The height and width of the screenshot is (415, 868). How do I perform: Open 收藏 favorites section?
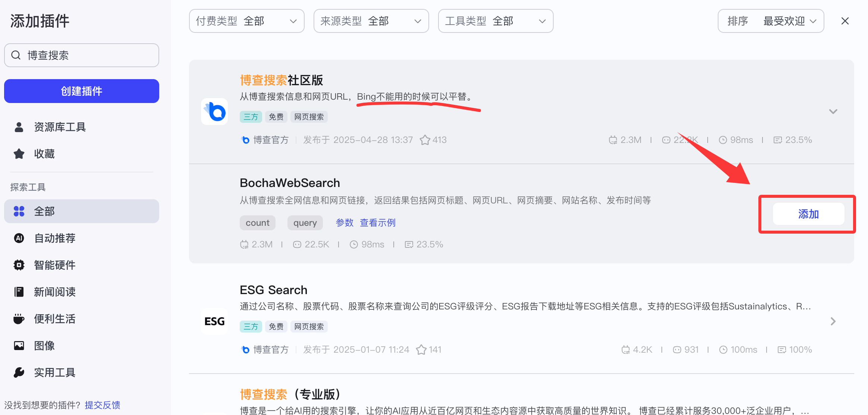(44, 154)
